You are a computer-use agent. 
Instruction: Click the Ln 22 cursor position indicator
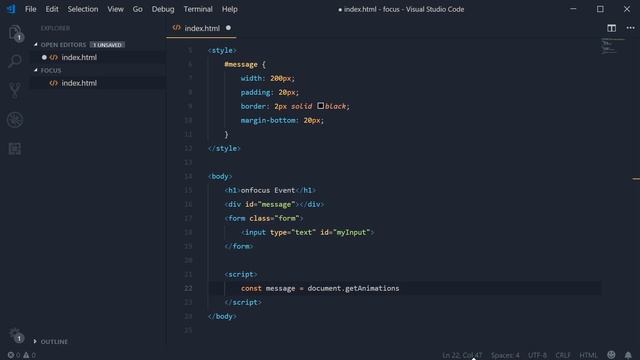tap(462, 355)
